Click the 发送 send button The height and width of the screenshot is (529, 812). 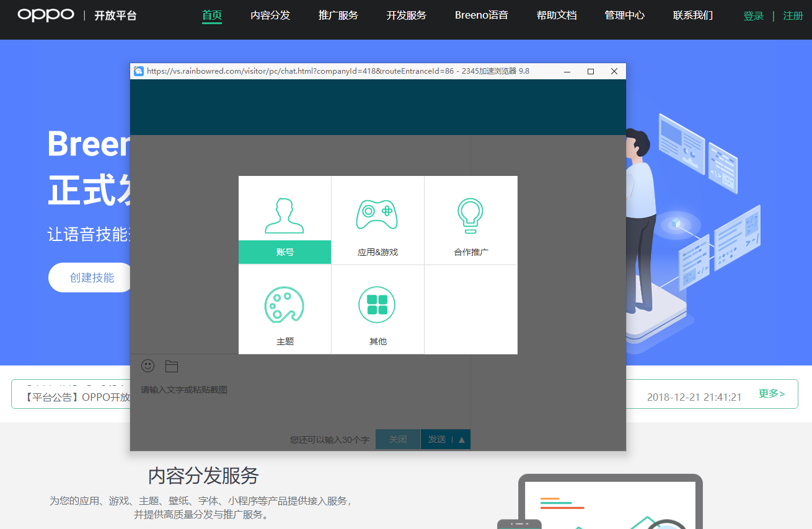[437, 439]
